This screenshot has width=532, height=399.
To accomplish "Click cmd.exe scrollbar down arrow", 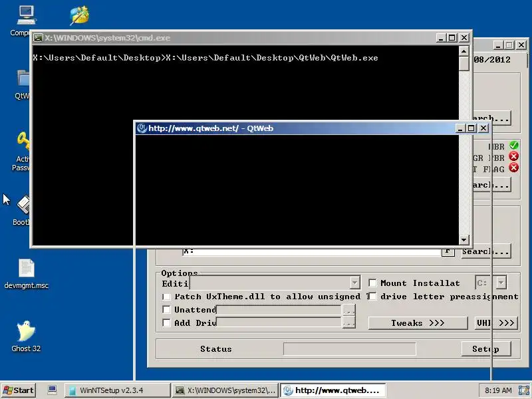I will click(x=464, y=240).
